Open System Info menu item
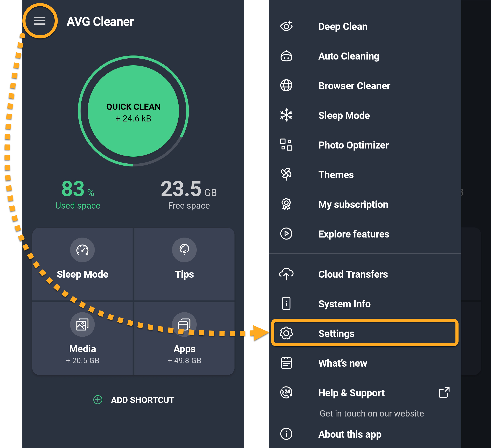491x448 pixels. click(344, 304)
